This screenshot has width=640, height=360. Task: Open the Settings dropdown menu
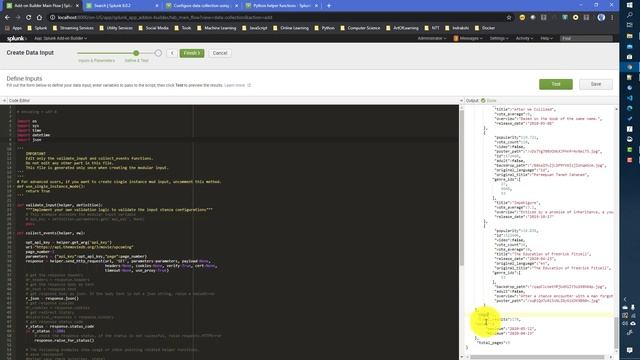pos(498,38)
